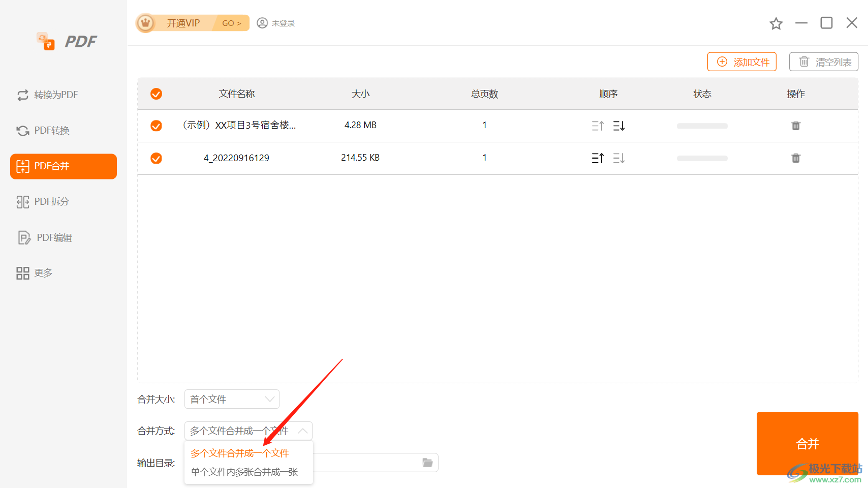The width and height of the screenshot is (868, 488).
Task: Click move-up arrow for the first file row
Action: coord(598,126)
